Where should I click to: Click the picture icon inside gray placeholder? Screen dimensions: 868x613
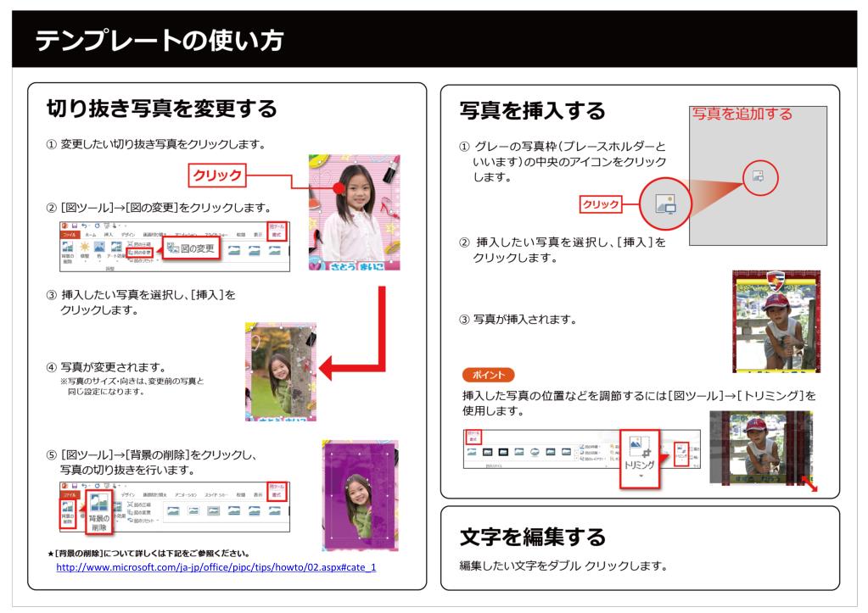(x=759, y=176)
